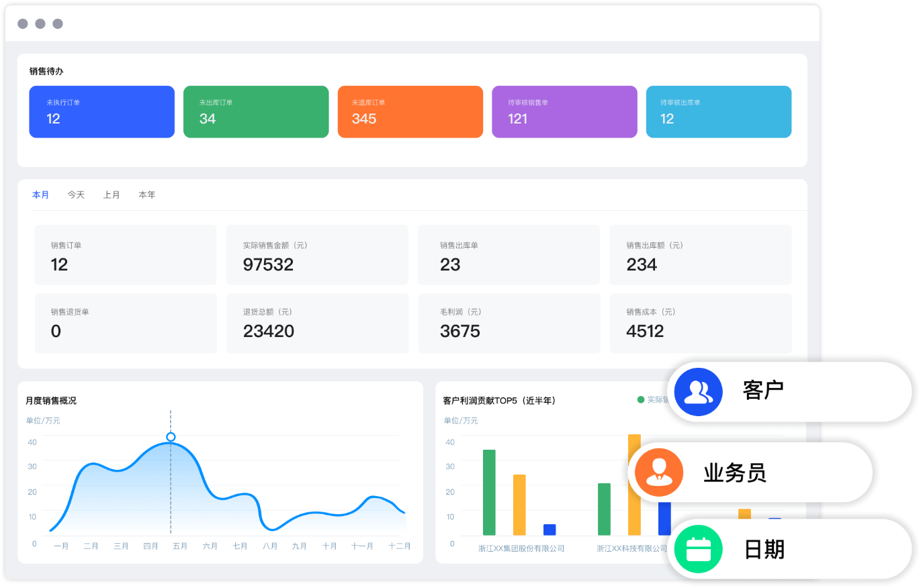Image resolution: width=921 pixels, height=588 pixels.
Task: Open the purple 待审核销售单 card
Action: tap(564, 111)
